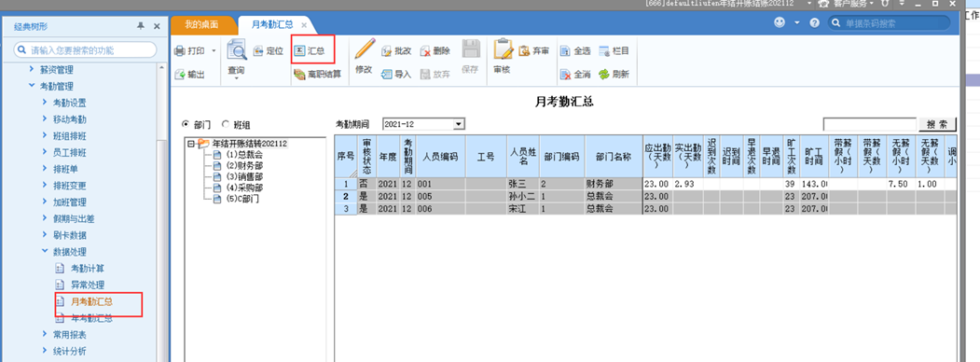Image resolution: width=980 pixels, height=362 pixels.
Task: Select the 班组 radio button
Action: (225, 124)
